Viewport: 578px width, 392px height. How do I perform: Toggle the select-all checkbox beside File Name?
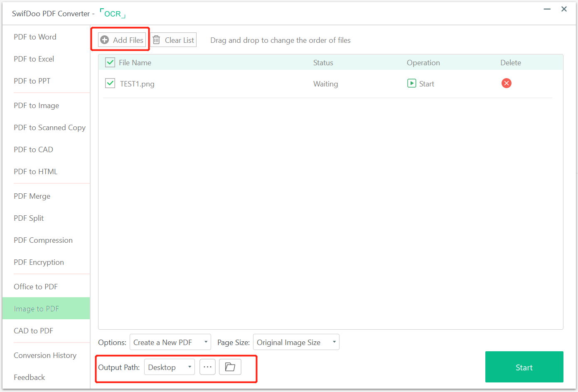(x=110, y=63)
